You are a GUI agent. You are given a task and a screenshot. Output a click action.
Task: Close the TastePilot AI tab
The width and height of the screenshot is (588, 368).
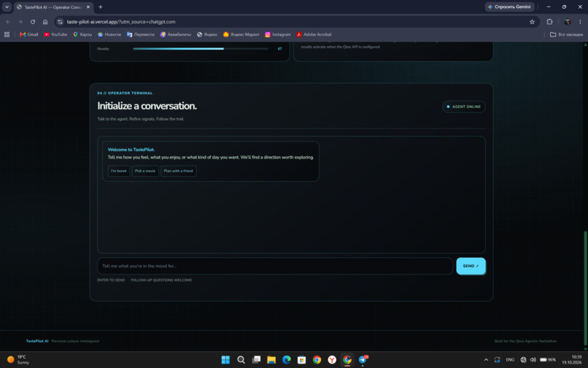[88, 7]
